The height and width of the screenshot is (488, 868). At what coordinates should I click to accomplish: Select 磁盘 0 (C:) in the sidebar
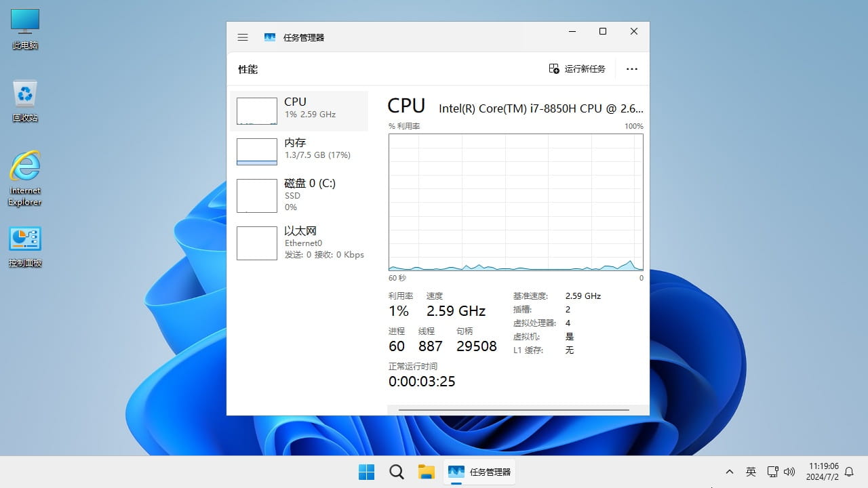[x=298, y=195]
